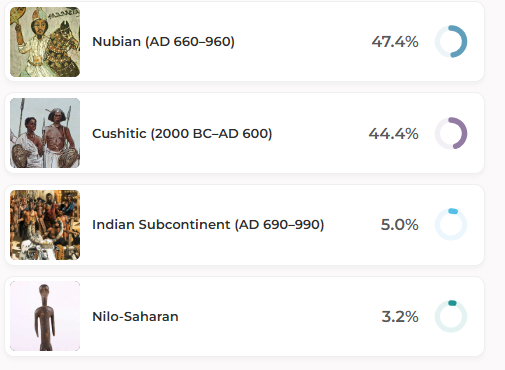Screen dimensions: 505x370
Task: Select the Cushitic (2000 BC–AD 600) label
Action: [182, 134]
